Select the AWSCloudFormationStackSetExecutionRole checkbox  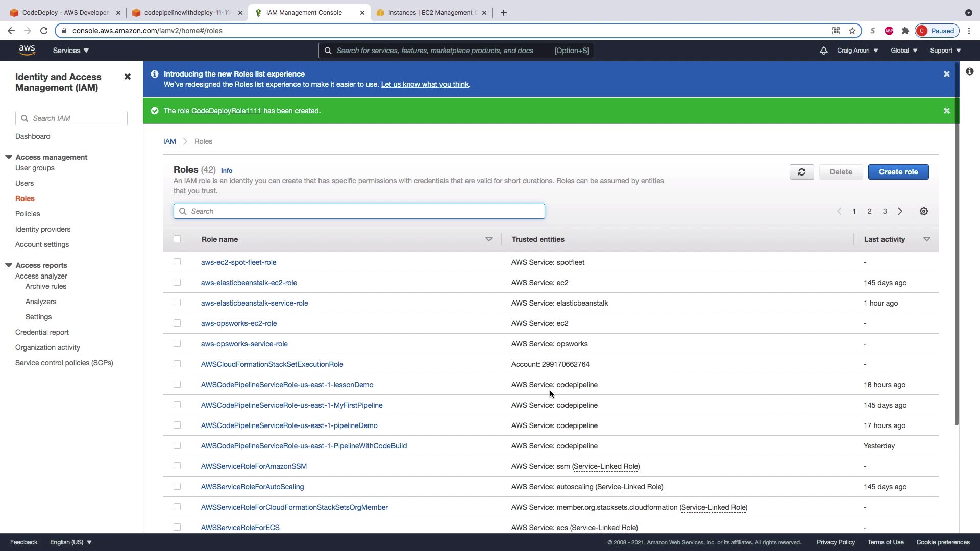pyautogui.click(x=177, y=364)
